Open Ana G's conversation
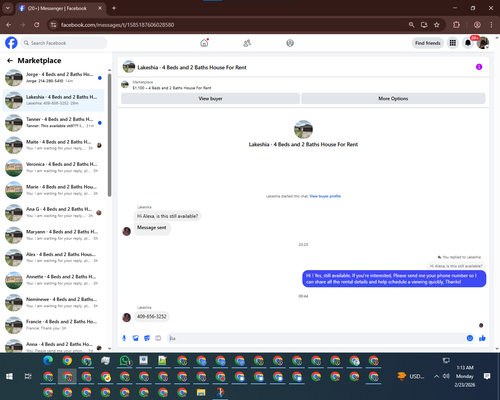This screenshot has height=400, width=500. [53, 212]
